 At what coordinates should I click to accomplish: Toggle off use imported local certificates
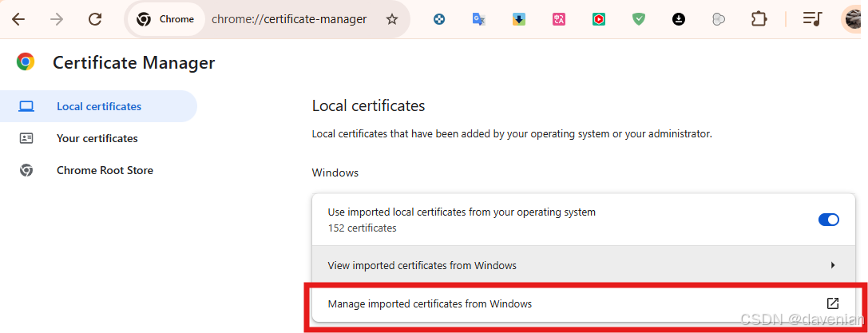[x=829, y=220]
